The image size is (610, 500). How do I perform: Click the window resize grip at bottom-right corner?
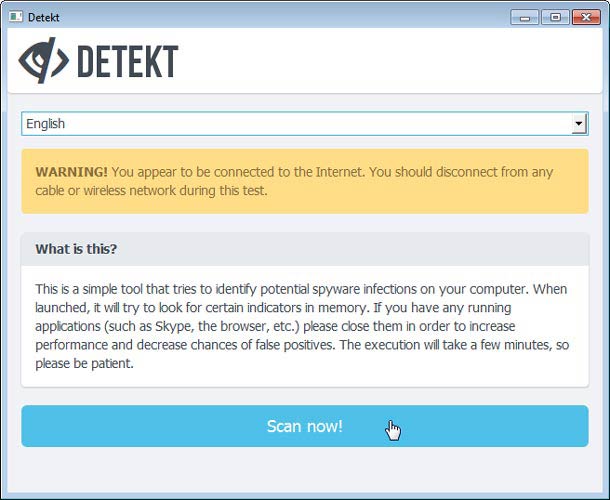(602, 492)
